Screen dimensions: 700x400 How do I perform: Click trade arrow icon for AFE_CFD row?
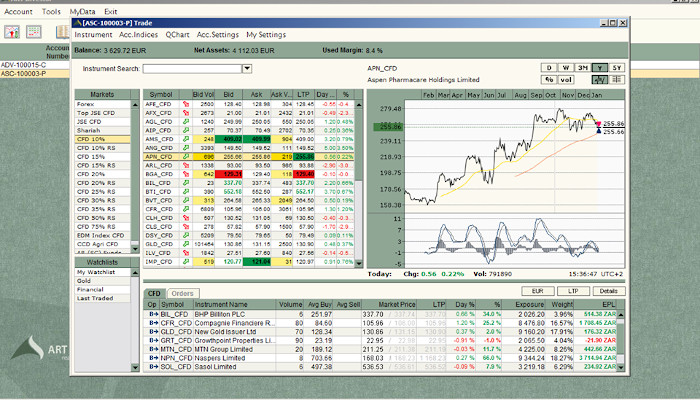(x=187, y=103)
